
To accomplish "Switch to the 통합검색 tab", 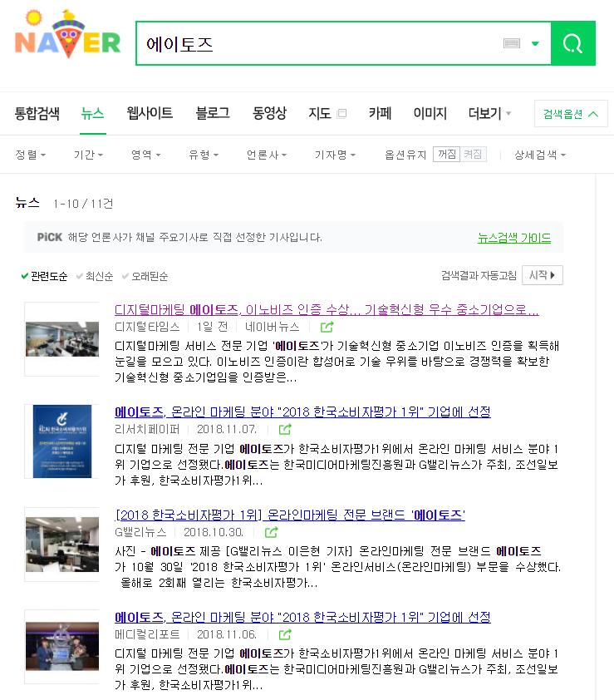I will [37, 113].
